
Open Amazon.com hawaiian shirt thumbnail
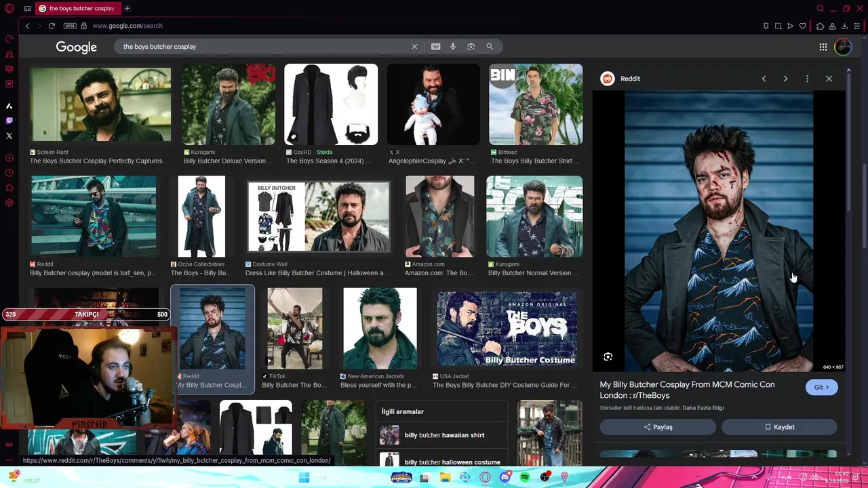440,216
